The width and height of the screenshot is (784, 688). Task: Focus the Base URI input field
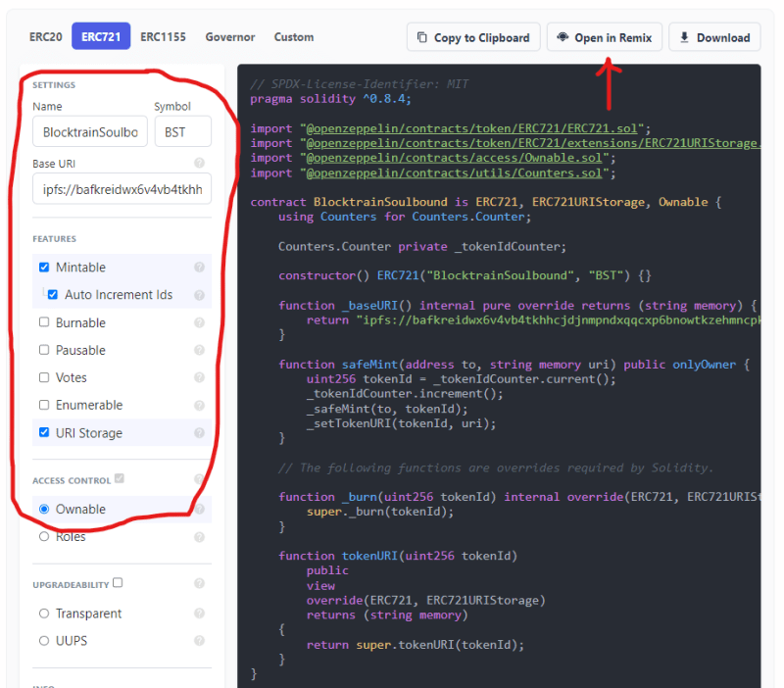[x=122, y=188]
